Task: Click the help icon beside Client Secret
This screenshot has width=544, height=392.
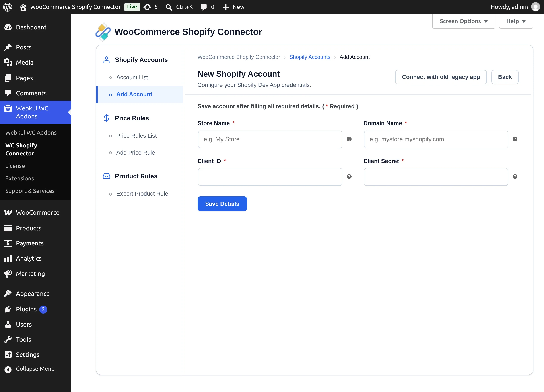Action: [515, 177]
